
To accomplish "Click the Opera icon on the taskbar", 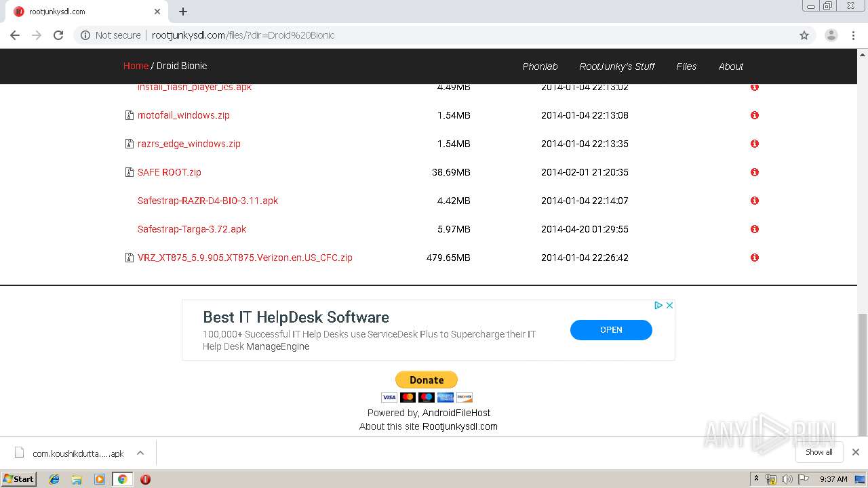I will coord(145,479).
